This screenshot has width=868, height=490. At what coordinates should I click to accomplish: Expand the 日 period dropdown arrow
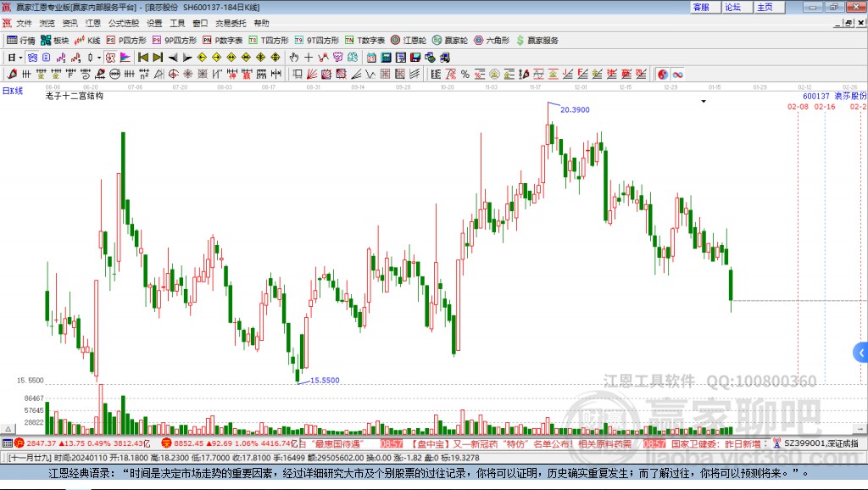point(20,58)
